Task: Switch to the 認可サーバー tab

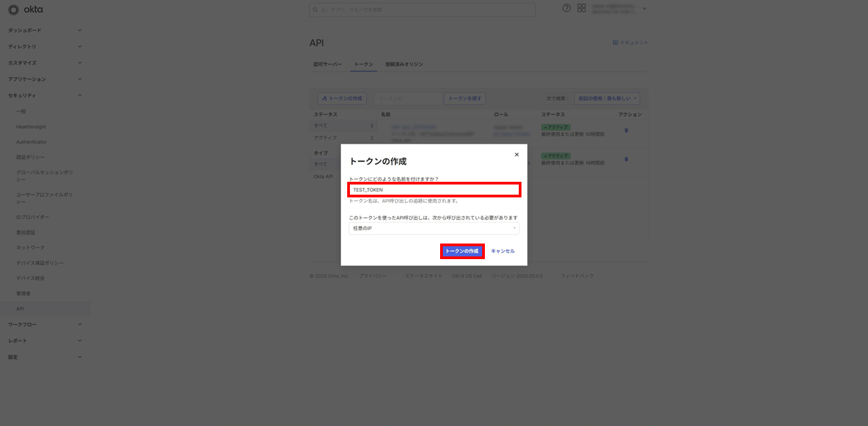Action: (x=328, y=64)
